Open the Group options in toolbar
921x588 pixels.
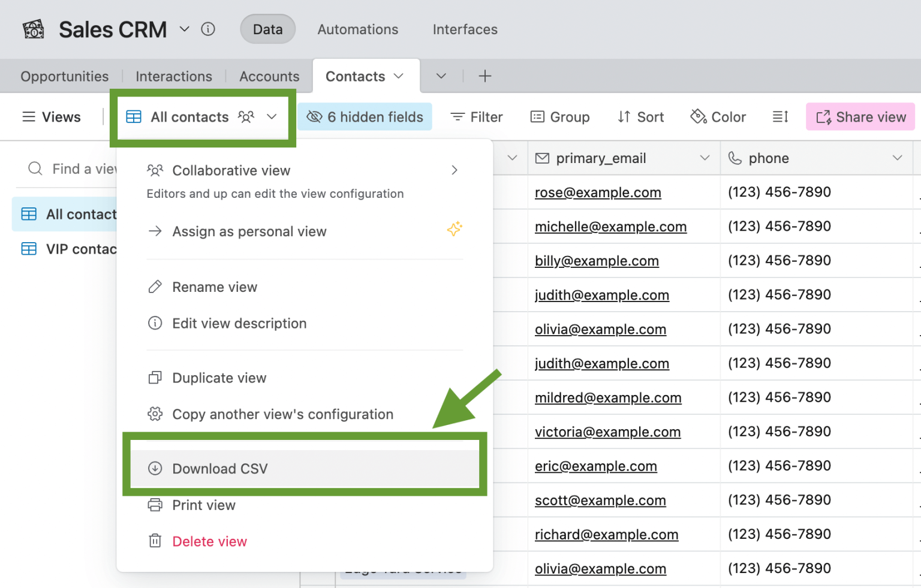560,117
